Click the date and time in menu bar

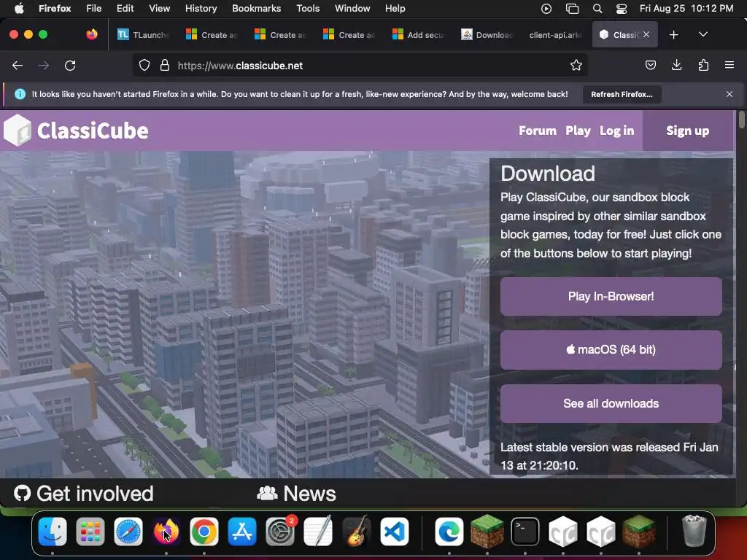(x=686, y=8)
